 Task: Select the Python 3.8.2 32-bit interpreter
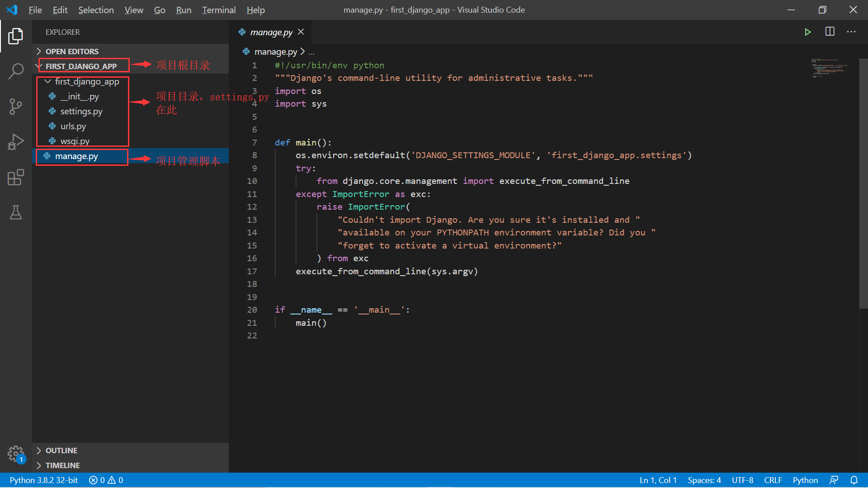[x=44, y=480]
